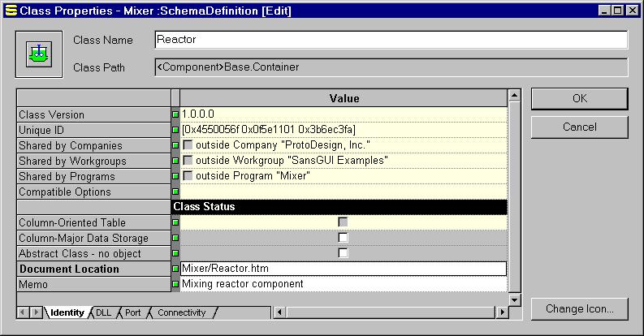This screenshot has height=336, width=644.
Task: Toggle outside Workgroup "SansGUI Examples" checkbox
Action: click(x=188, y=161)
